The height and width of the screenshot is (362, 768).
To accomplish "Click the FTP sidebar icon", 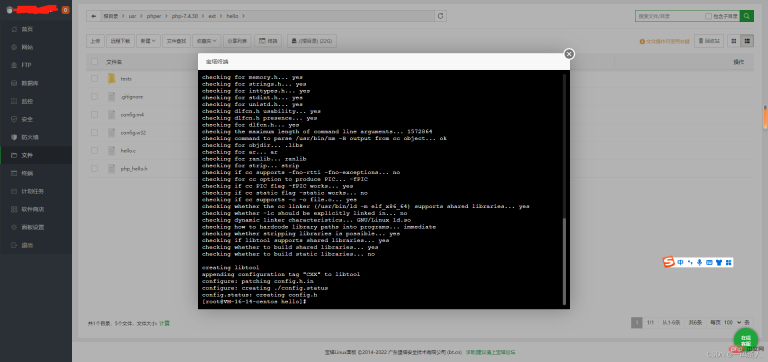I will point(14,65).
